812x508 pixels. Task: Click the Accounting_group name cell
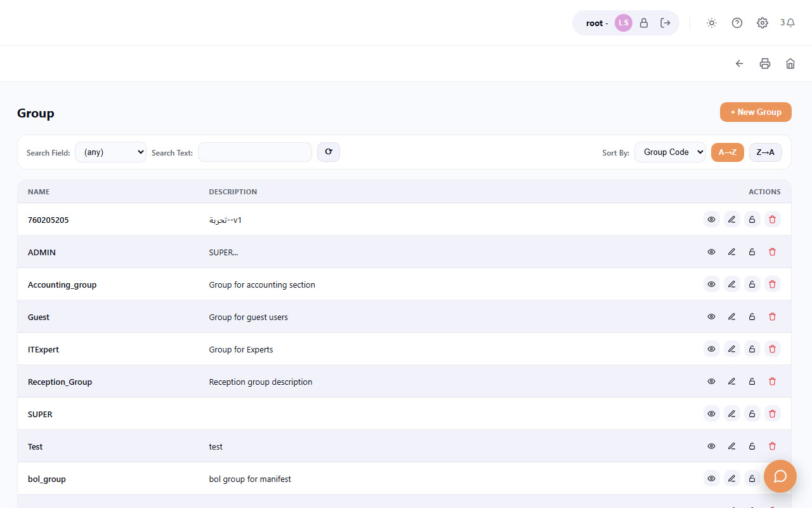(62, 284)
